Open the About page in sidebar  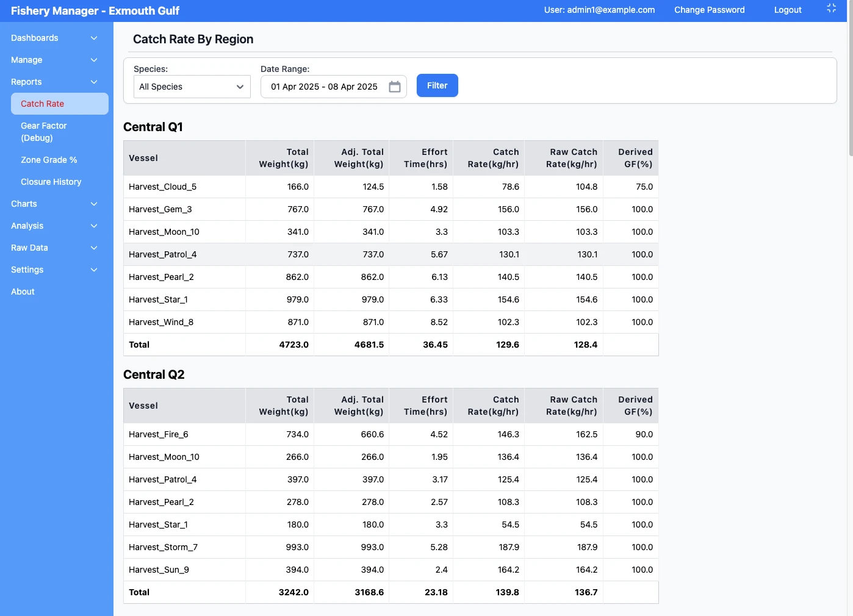[x=23, y=292]
